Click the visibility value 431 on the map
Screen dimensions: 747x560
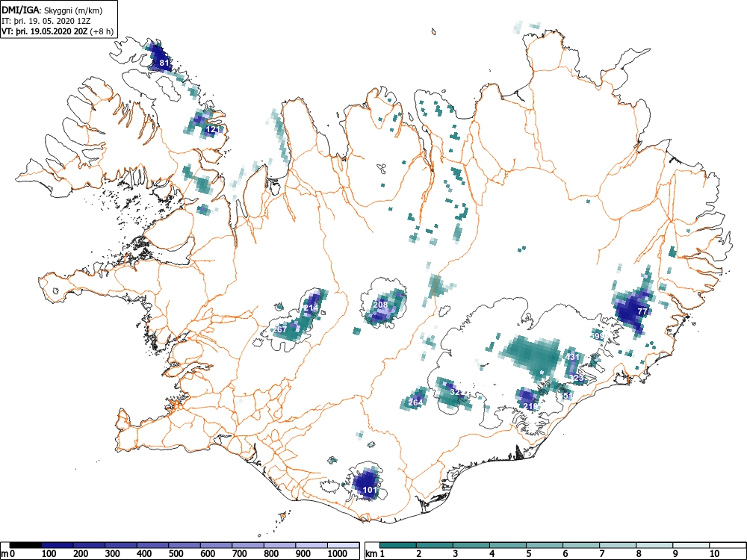click(572, 357)
